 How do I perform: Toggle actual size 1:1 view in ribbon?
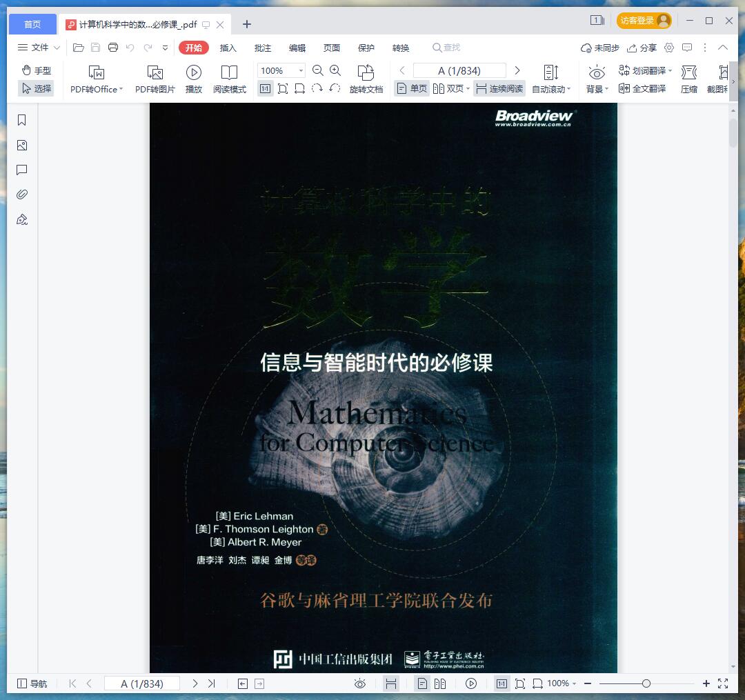coord(265,89)
